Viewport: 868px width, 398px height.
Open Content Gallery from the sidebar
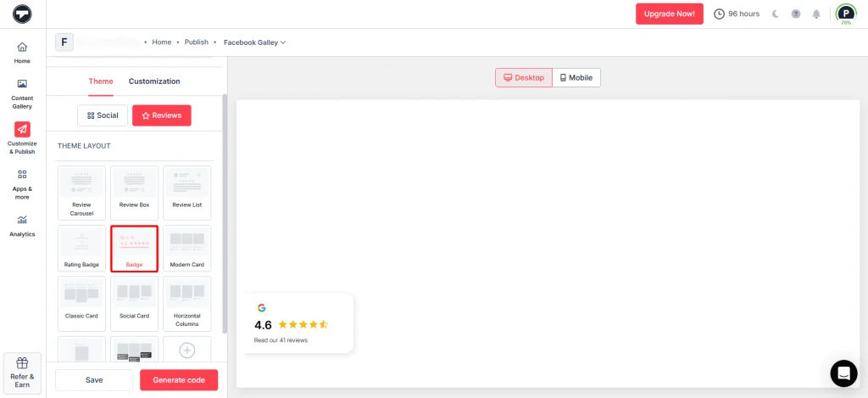22,84
